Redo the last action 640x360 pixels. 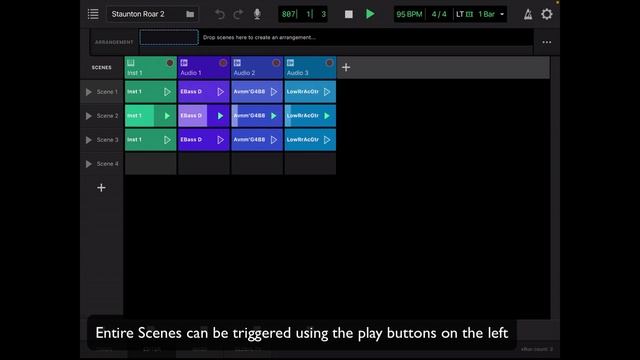[x=238, y=14]
